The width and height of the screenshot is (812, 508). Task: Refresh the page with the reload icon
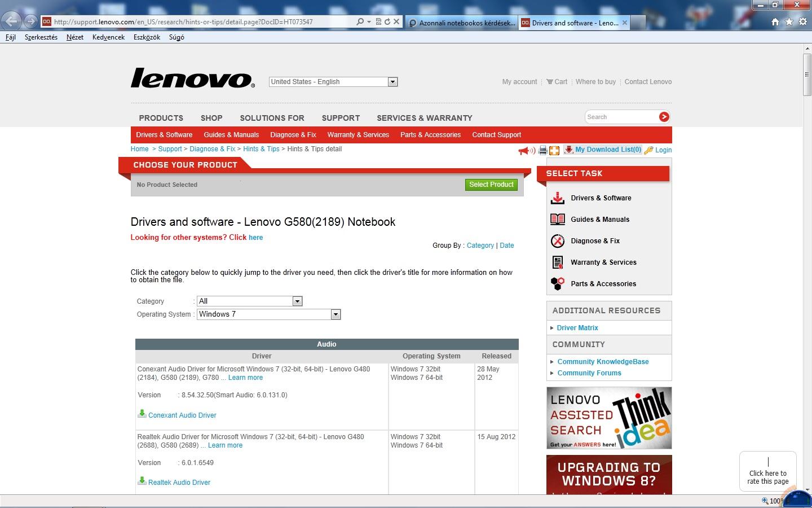387,21
